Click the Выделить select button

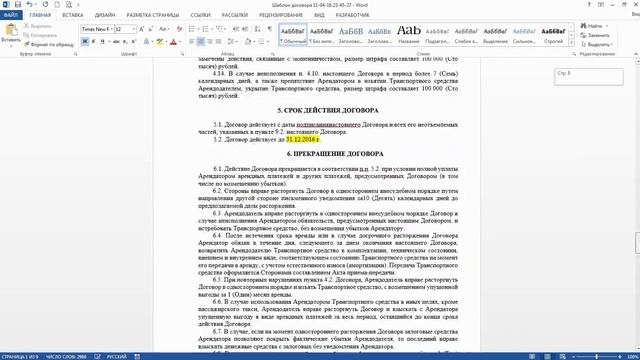[x=597, y=44]
